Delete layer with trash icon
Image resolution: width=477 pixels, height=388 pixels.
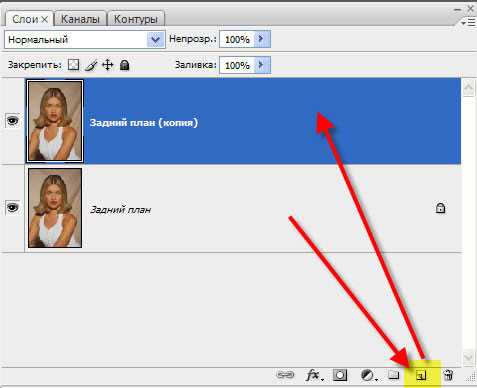tap(448, 375)
